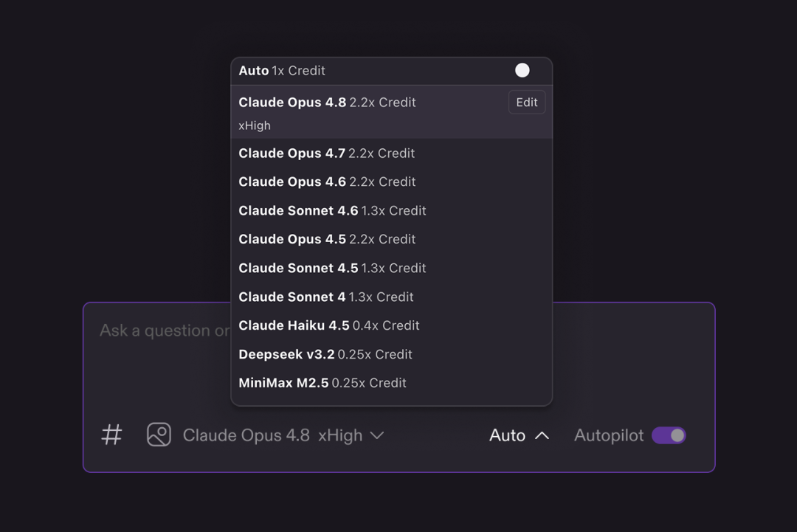
Task: Pick Claude Haiku 4.5 model
Action: coord(391,325)
